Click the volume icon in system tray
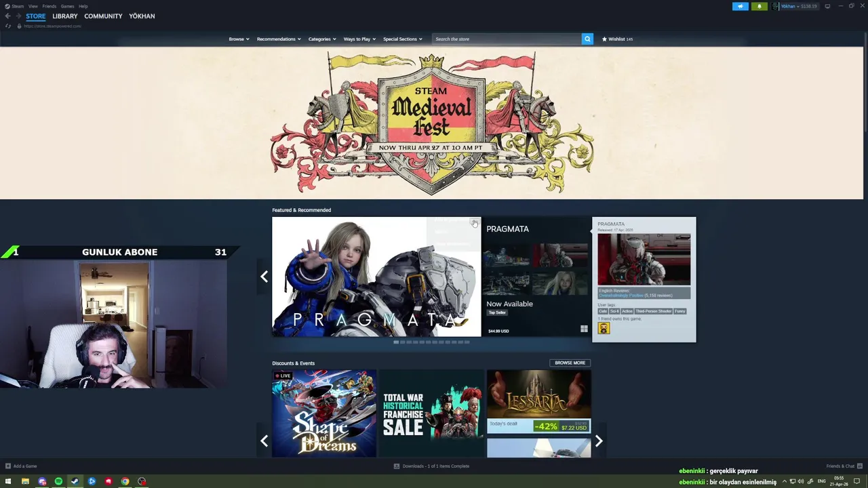The height and width of the screenshot is (488, 868). coord(801,481)
